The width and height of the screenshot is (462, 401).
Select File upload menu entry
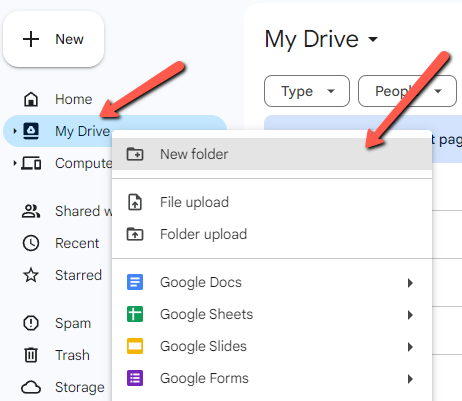[x=272, y=202]
